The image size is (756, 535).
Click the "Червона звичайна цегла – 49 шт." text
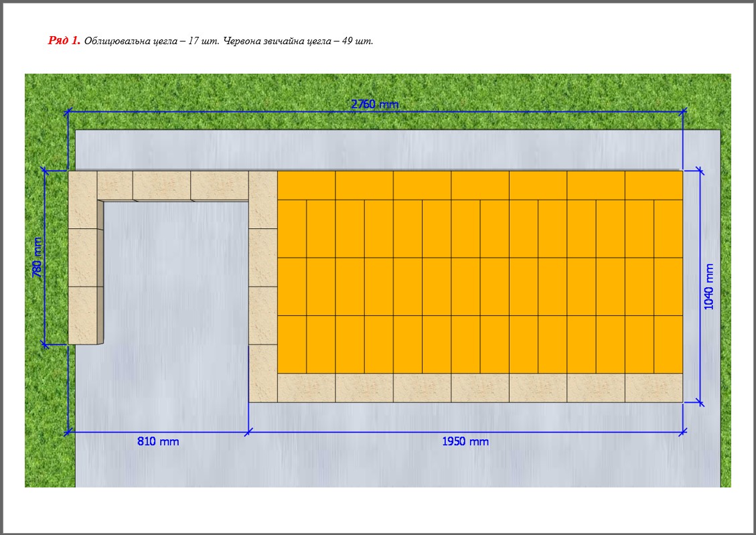[298, 41]
